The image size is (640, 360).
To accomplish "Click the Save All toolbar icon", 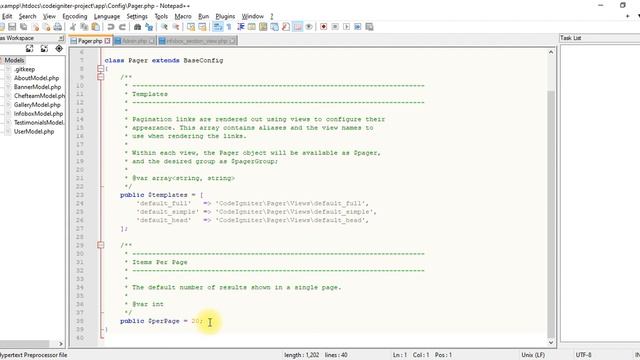I will (23, 27).
